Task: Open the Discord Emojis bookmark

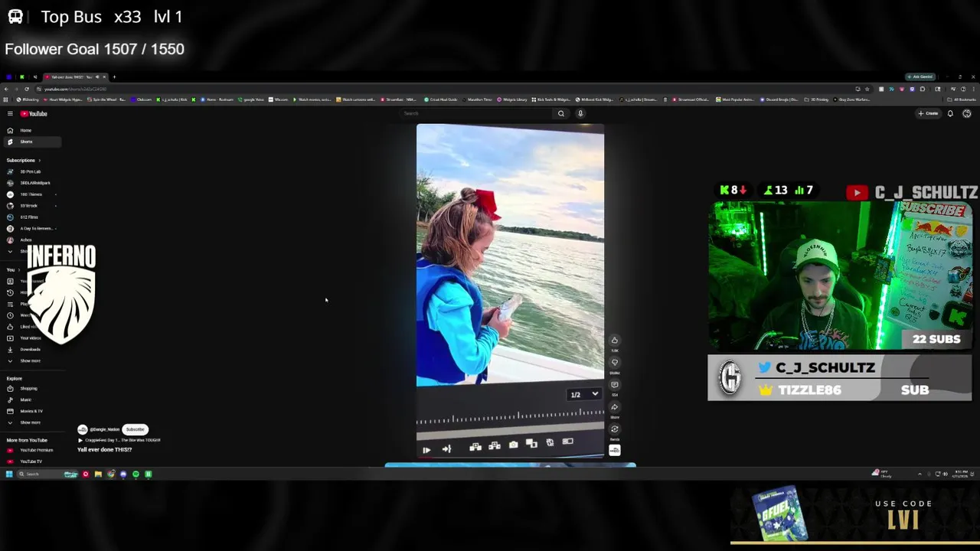Action: click(x=779, y=99)
